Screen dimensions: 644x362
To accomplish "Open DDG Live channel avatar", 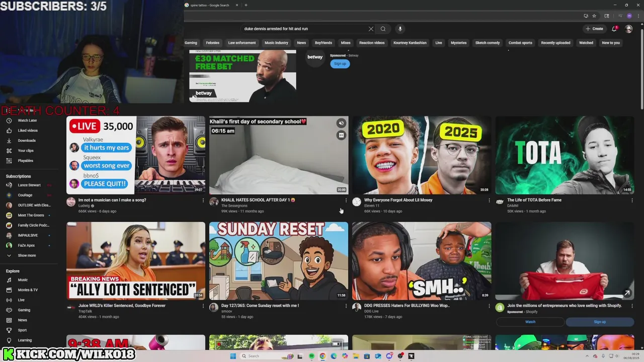I will point(357,307).
